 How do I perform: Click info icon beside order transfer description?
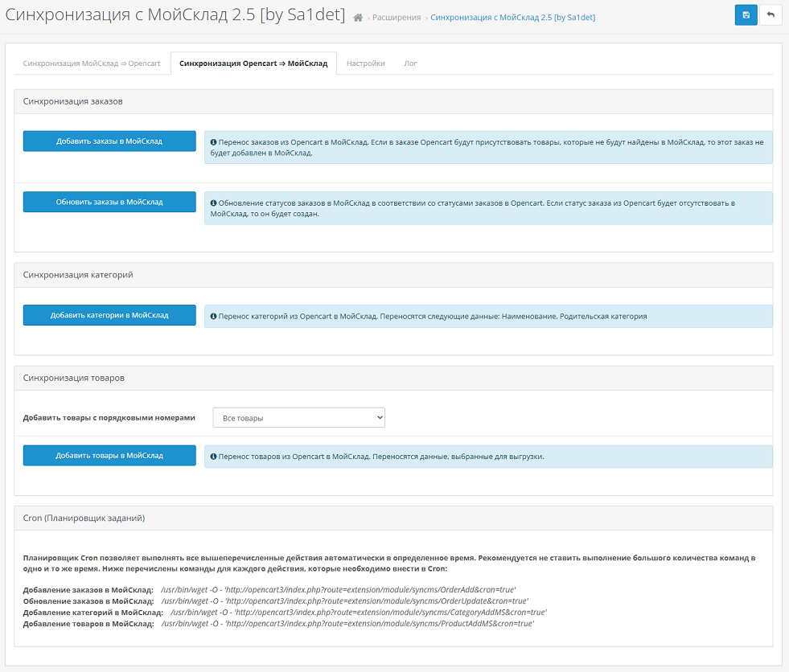click(213, 142)
